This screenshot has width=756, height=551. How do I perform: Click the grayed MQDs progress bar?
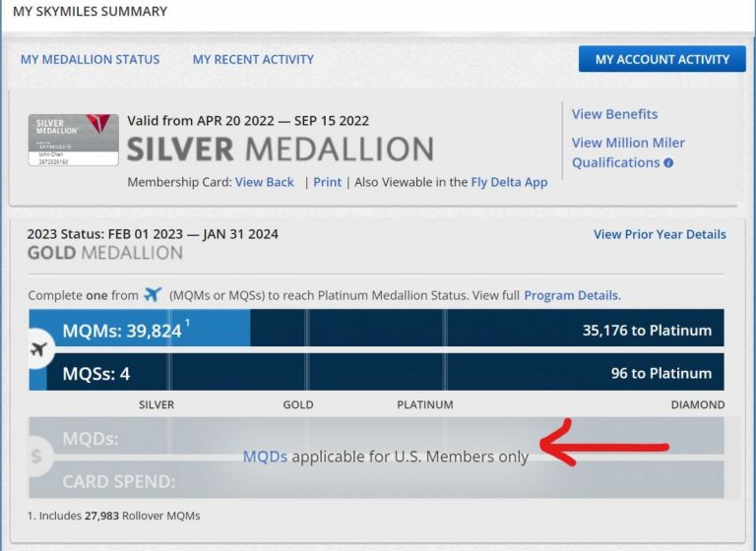point(376,435)
